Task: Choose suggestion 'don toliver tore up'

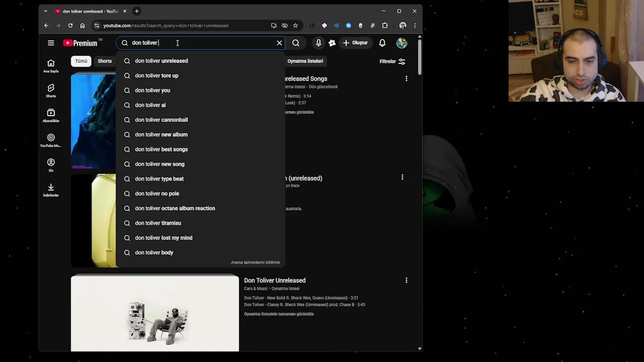Action: tap(200, 75)
